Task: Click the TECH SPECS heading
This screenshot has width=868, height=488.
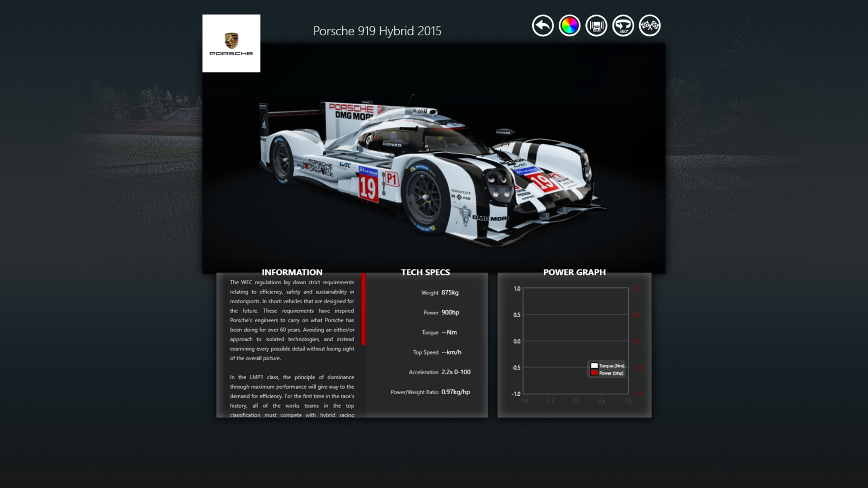Action: point(425,272)
